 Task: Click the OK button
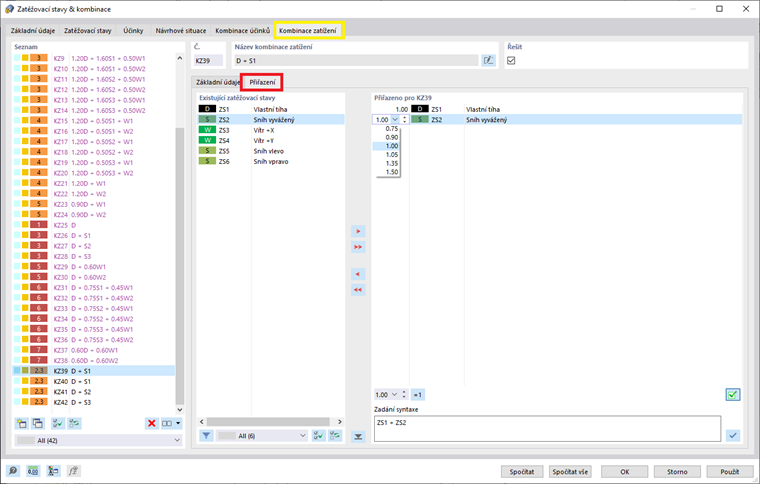(x=625, y=471)
